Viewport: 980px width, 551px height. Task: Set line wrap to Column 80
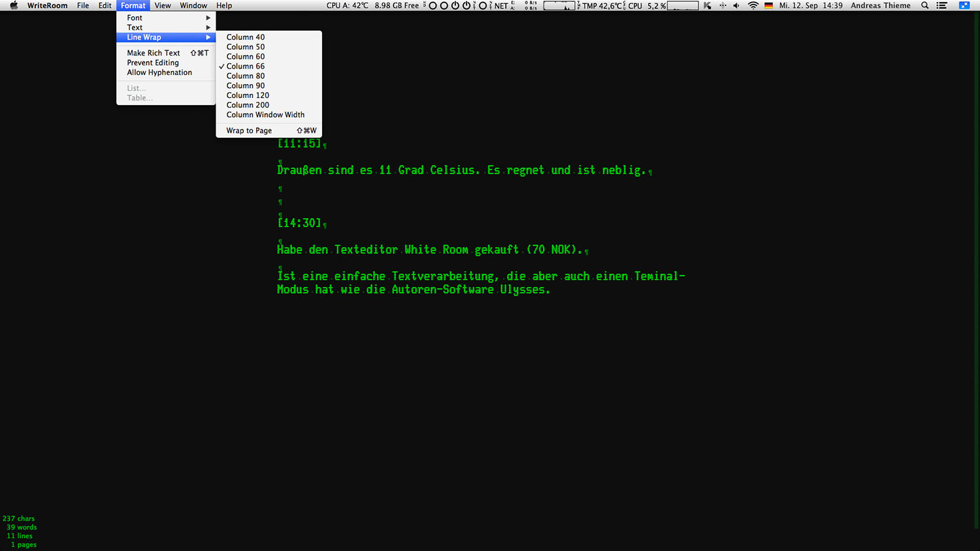[269, 76]
